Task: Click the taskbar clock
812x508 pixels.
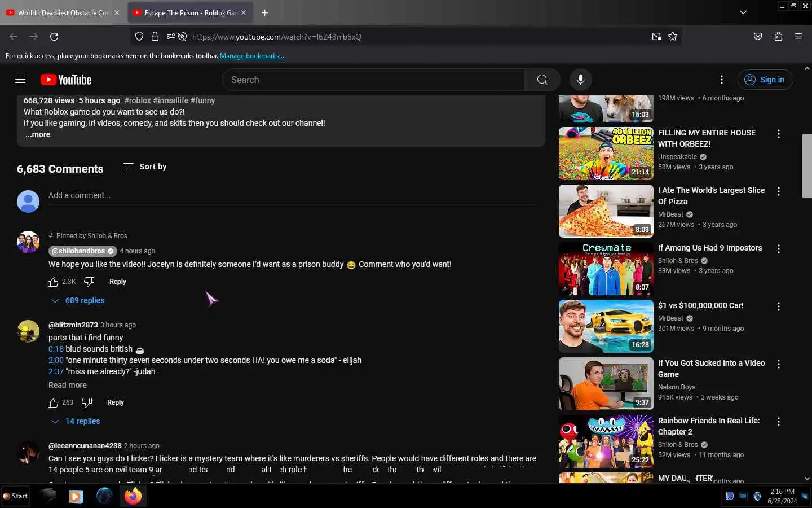Action: point(782,496)
